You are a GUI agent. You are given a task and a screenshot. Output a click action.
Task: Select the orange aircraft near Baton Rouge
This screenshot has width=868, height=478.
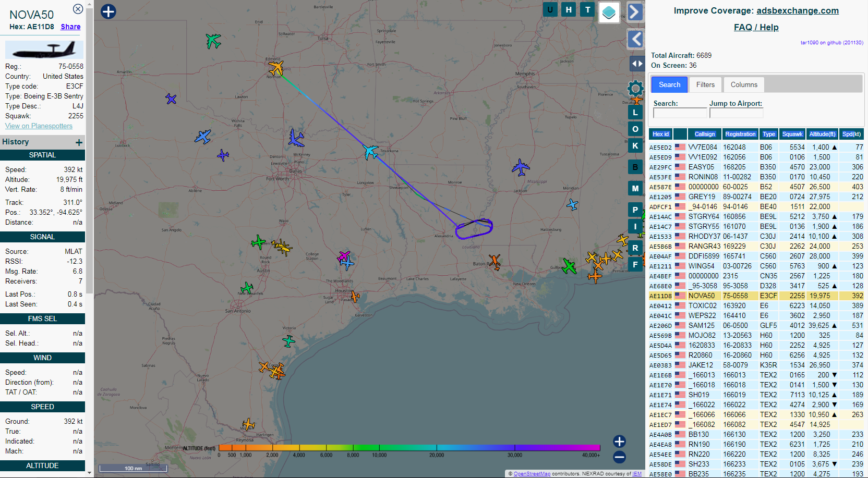click(495, 261)
